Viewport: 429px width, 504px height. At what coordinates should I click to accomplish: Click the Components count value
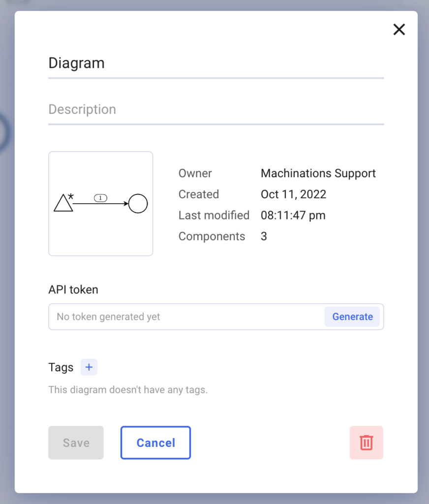pyautogui.click(x=264, y=236)
